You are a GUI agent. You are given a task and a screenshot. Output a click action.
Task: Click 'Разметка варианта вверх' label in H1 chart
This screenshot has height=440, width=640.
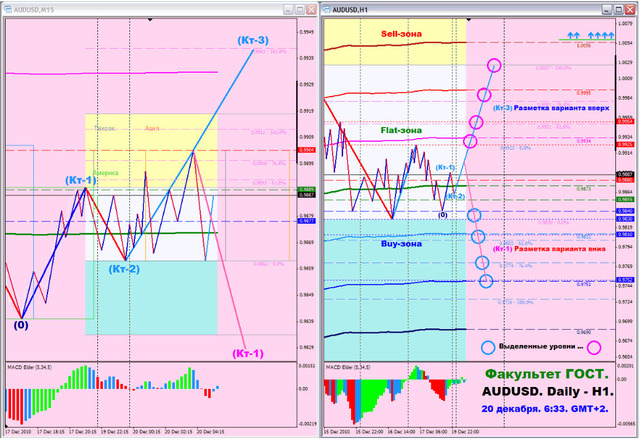tap(561, 108)
